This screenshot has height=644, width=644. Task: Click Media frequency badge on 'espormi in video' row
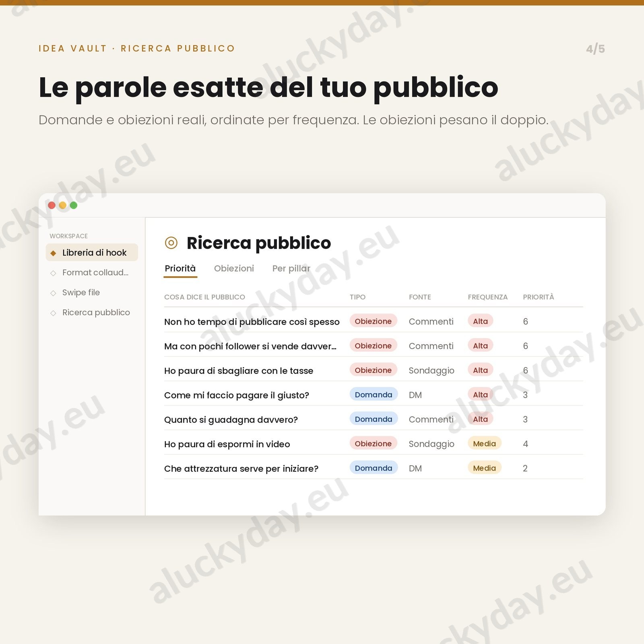coord(485,444)
